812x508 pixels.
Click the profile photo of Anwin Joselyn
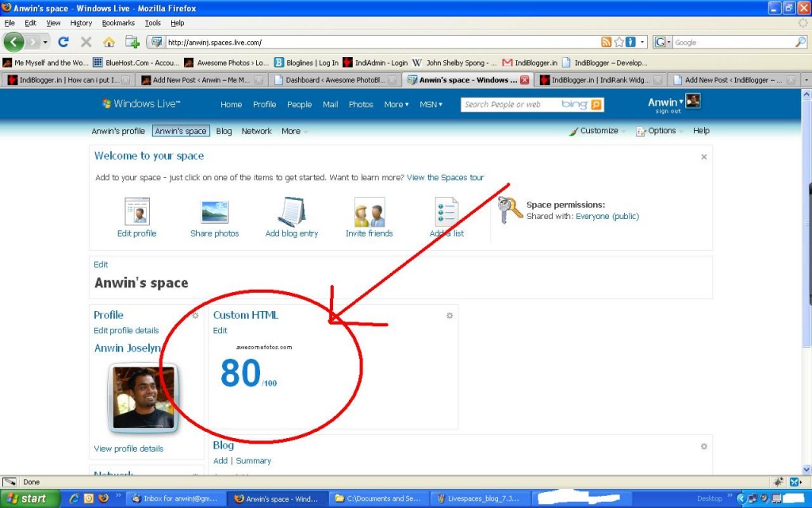(144, 398)
